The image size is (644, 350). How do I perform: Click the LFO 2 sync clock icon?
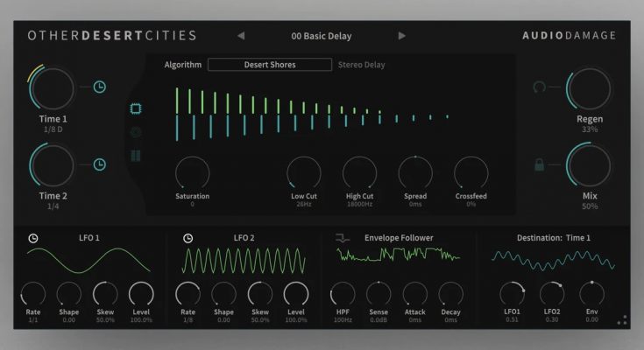point(188,238)
